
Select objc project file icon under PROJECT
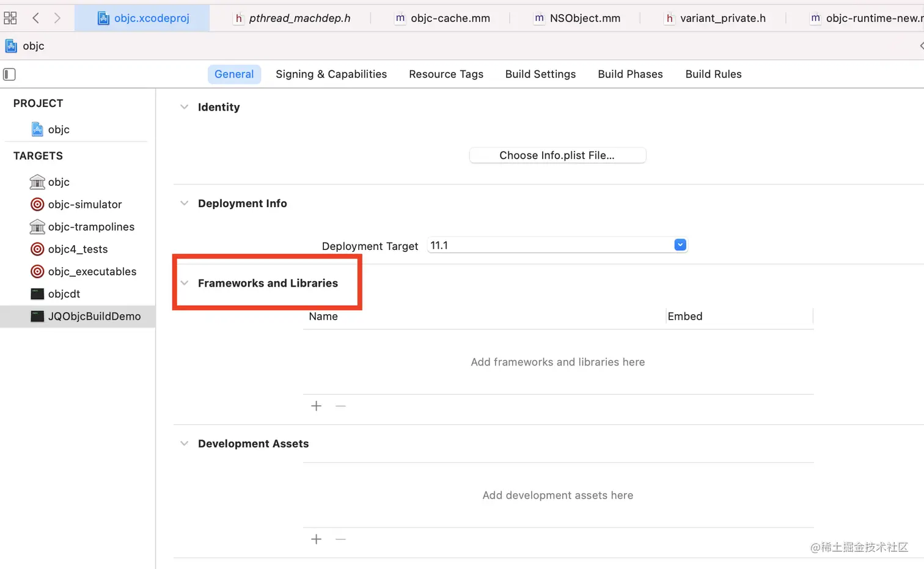tap(37, 130)
